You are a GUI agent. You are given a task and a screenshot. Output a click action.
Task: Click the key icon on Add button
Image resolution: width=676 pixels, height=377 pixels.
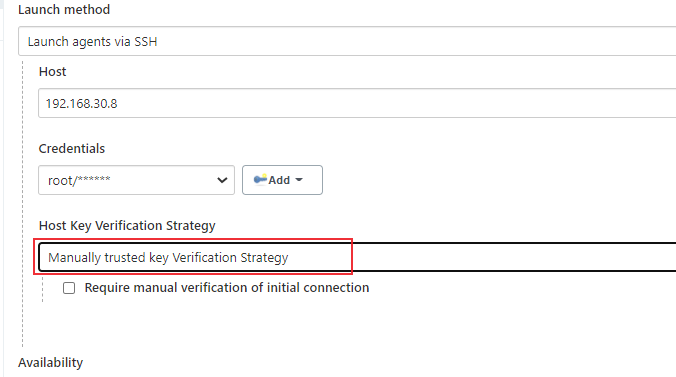(260, 179)
